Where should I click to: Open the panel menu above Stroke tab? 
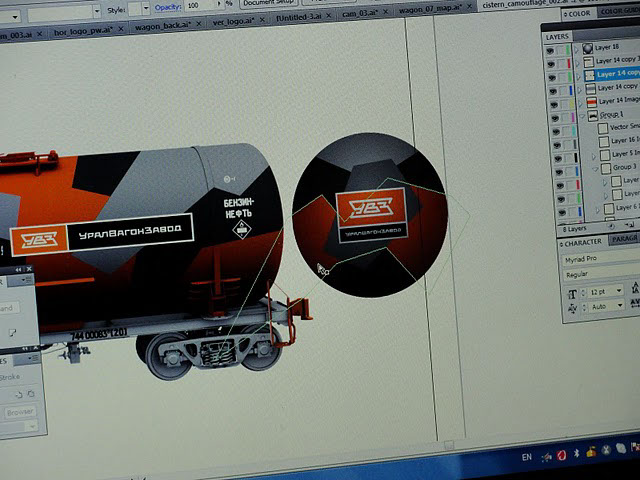click(x=33, y=358)
